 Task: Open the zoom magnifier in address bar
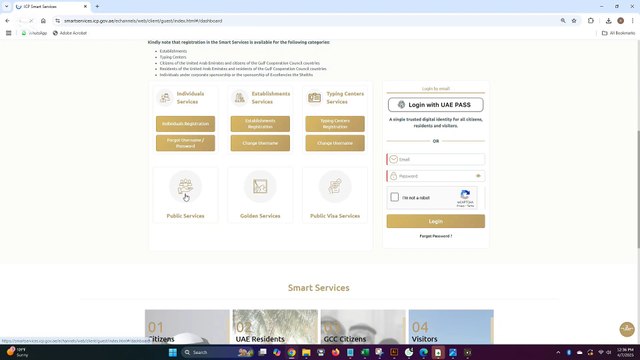click(563, 20)
